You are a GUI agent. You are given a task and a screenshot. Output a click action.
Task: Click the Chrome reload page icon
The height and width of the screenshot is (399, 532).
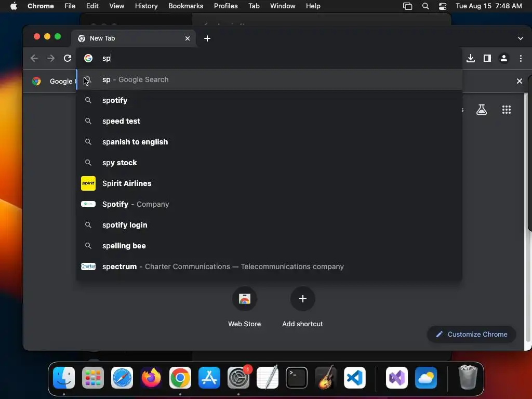click(68, 58)
